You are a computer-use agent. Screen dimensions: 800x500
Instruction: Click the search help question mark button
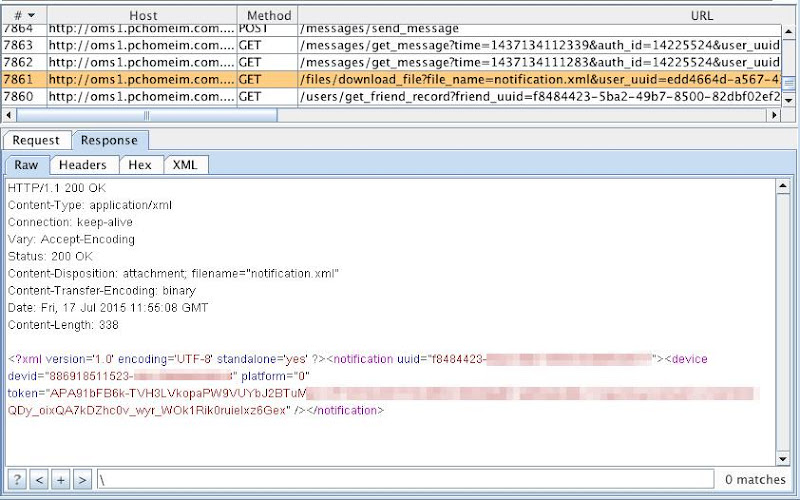point(16,479)
